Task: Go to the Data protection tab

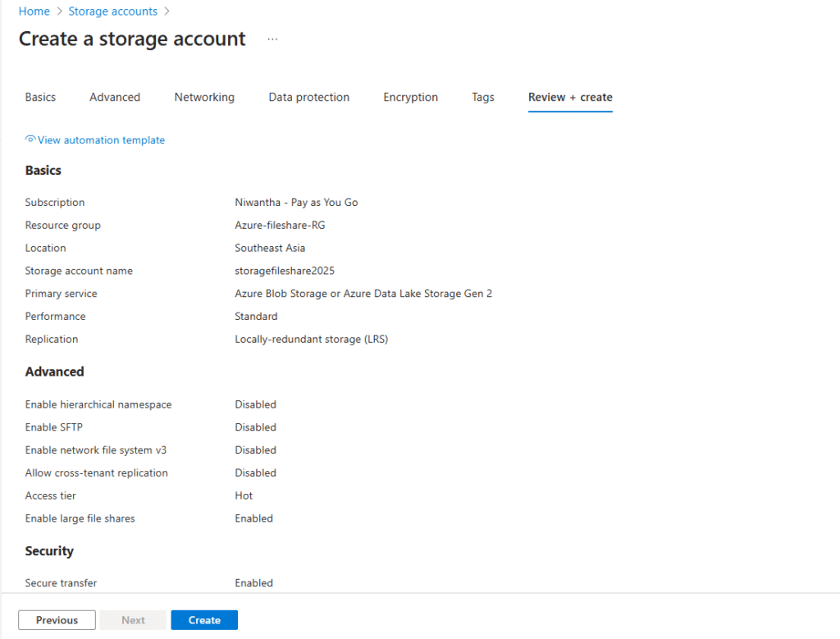Action: pyautogui.click(x=308, y=97)
